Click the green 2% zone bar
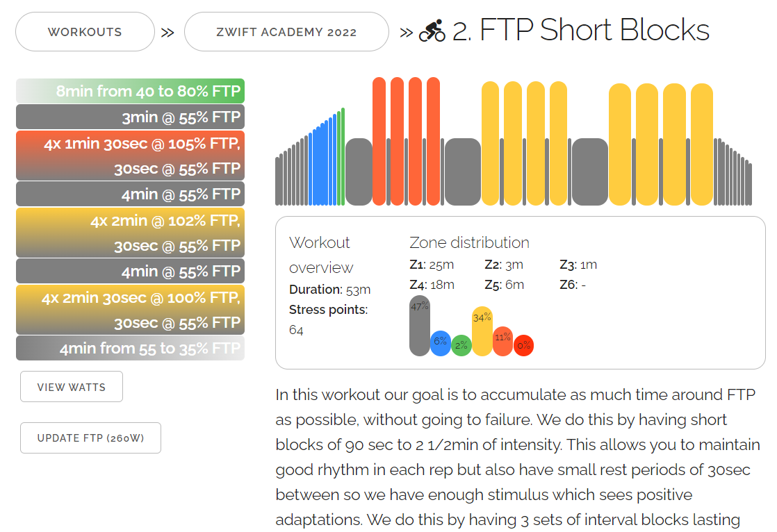Image resolution: width=777 pixels, height=532 pixels. coord(461,346)
